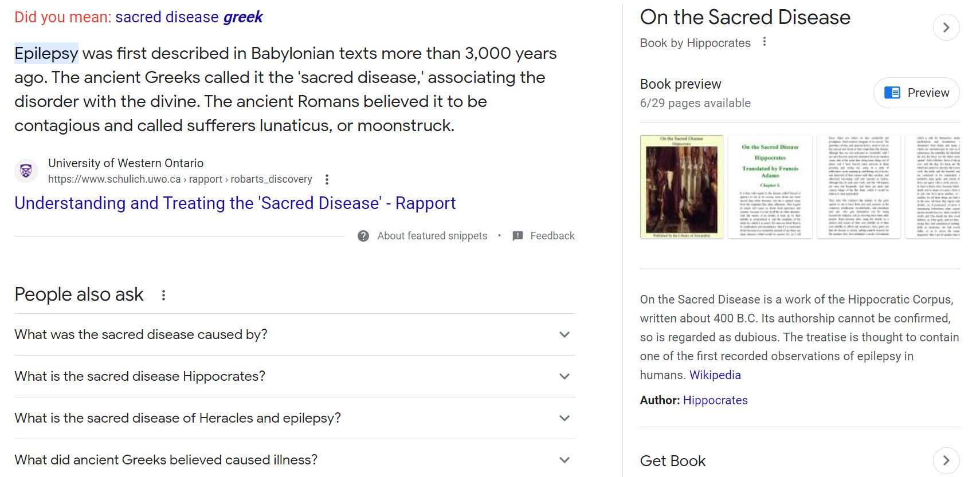Open the third book preview page thumbnail
This screenshot has width=980, height=477.
858,187
